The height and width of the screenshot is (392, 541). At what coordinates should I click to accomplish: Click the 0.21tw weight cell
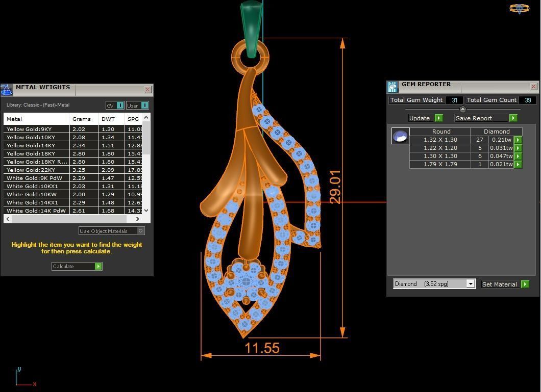tap(501, 140)
